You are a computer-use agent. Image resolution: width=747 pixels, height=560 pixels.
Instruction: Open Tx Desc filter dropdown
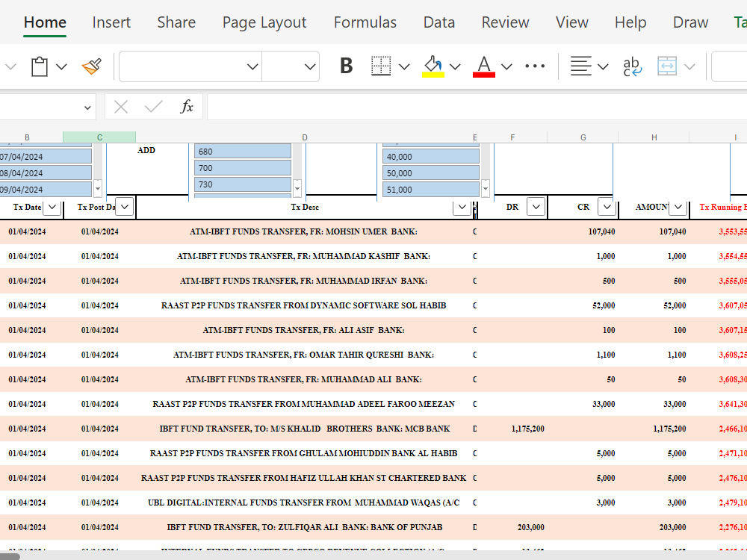coord(462,207)
